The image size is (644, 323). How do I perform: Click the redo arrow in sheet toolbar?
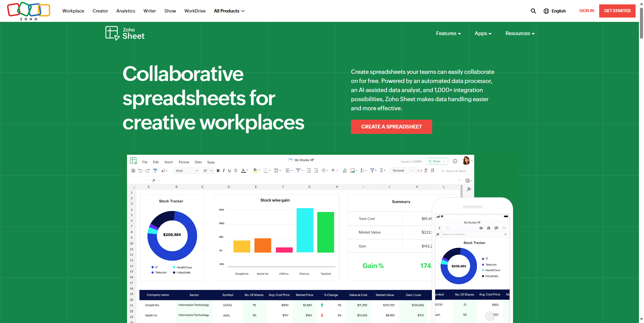[148, 171]
